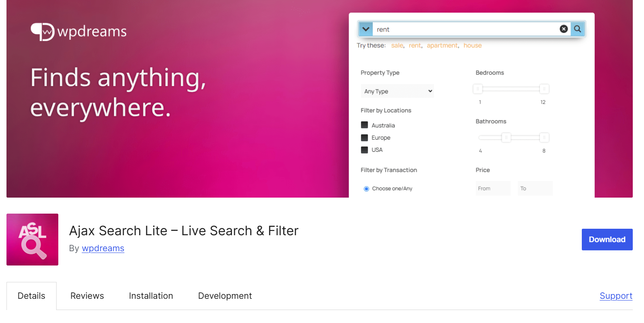Switch to the Reviews tab
This screenshot has width=644, height=323.
87,296
